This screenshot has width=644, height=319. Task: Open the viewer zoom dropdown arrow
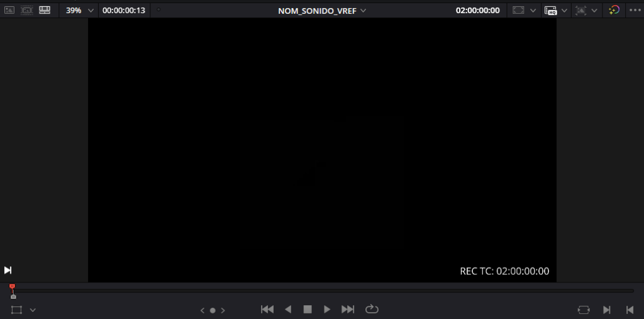coord(91,11)
